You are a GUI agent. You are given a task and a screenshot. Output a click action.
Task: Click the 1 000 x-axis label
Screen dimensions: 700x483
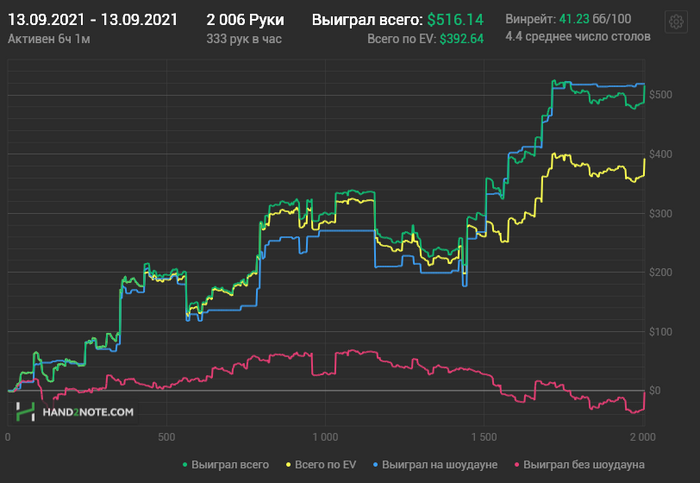[x=325, y=437]
